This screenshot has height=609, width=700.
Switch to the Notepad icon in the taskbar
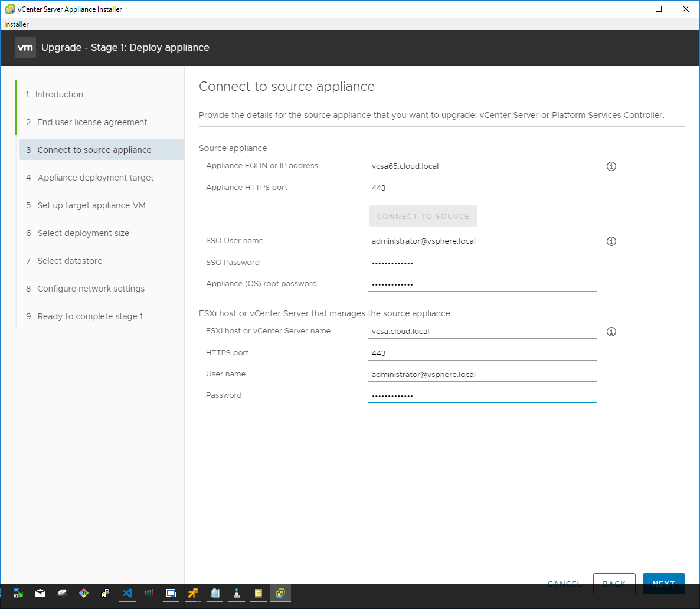(215, 593)
